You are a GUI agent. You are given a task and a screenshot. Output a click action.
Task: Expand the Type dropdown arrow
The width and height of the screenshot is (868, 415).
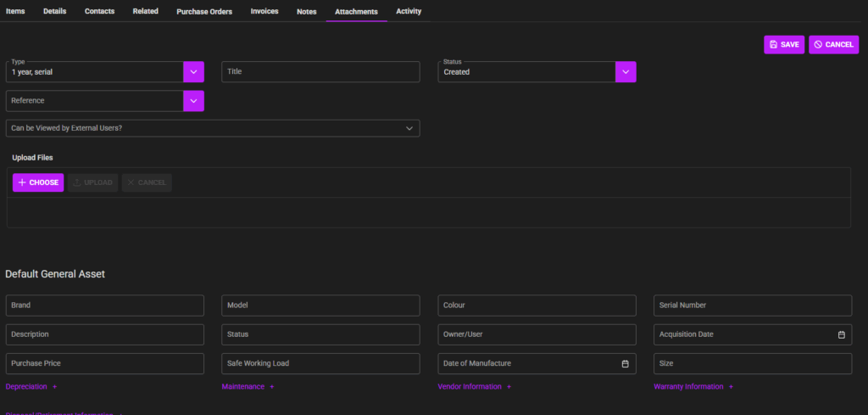pyautogui.click(x=193, y=72)
